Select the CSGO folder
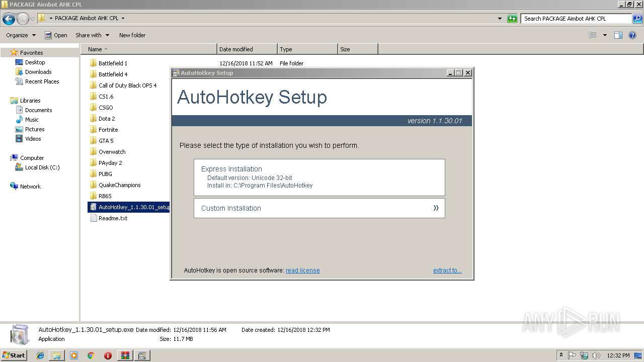Viewport: 644px width, 362px height. [x=106, y=108]
